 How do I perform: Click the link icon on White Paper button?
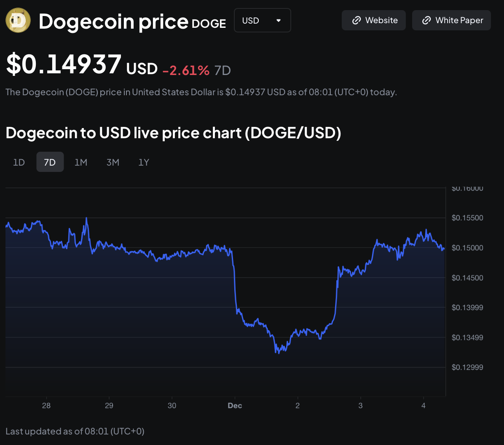(x=426, y=20)
